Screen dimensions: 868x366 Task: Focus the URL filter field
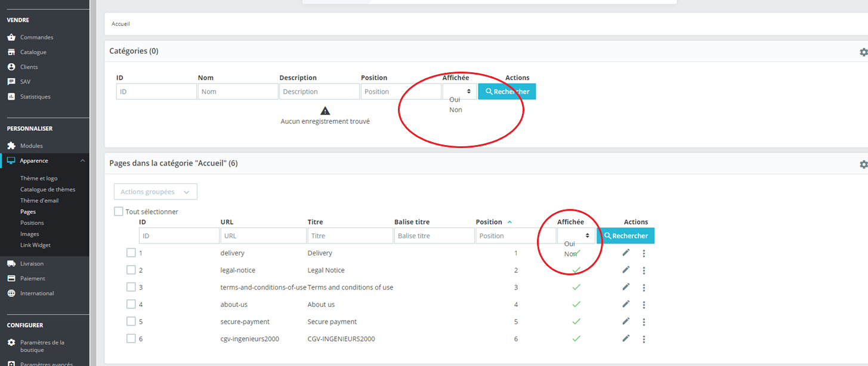[264, 236]
